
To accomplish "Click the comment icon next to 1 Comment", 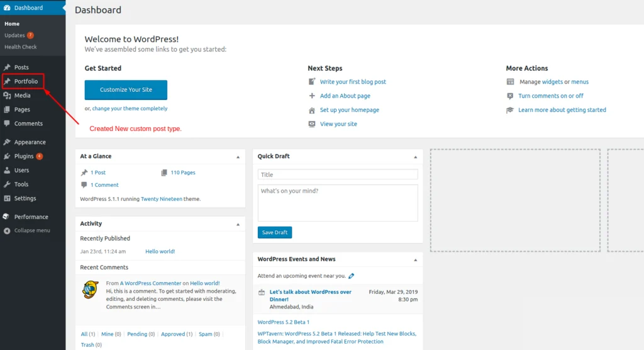I will coord(84,185).
